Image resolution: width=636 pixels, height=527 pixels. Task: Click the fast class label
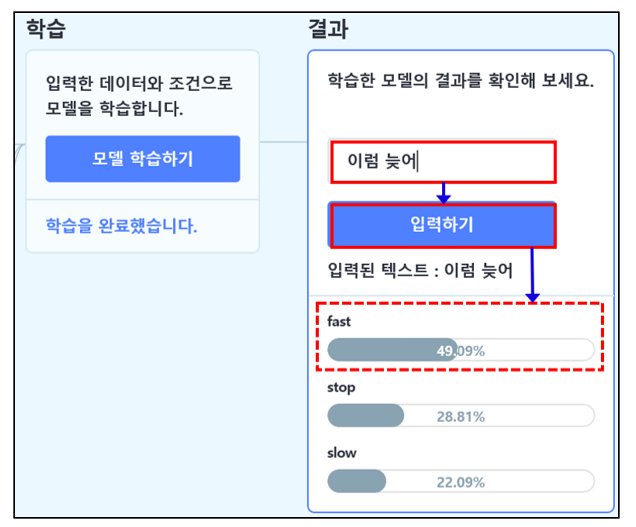click(x=339, y=321)
